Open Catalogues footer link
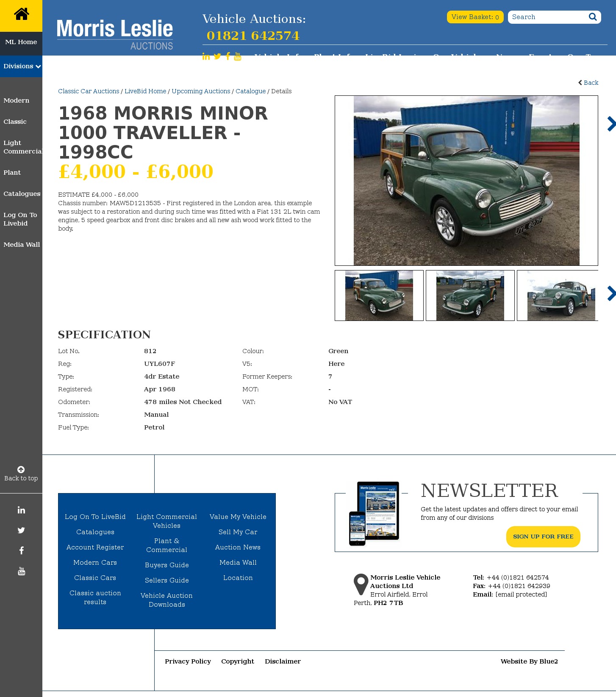This screenshot has width=616, height=697. coord(95,532)
